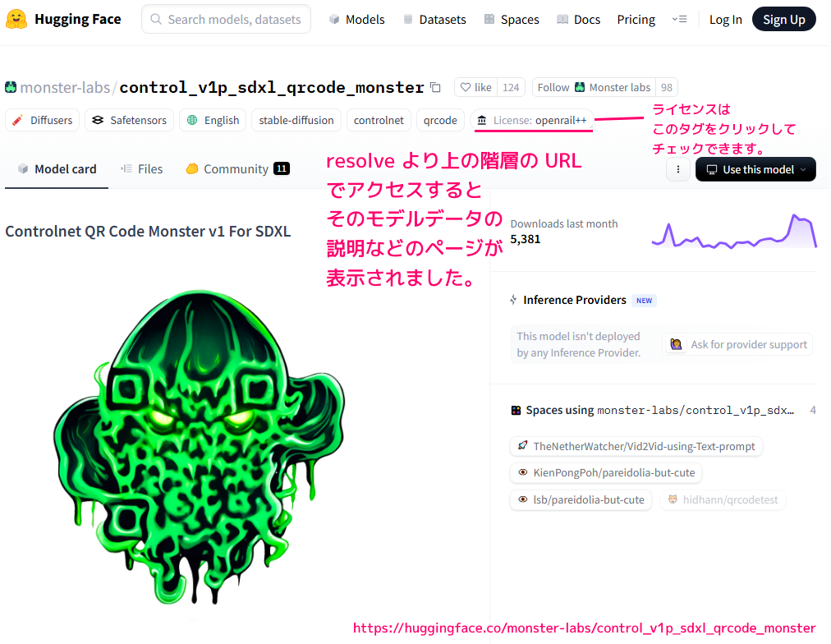The image size is (831, 644).
Task: Switch to the Files tab
Action: tap(142, 169)
